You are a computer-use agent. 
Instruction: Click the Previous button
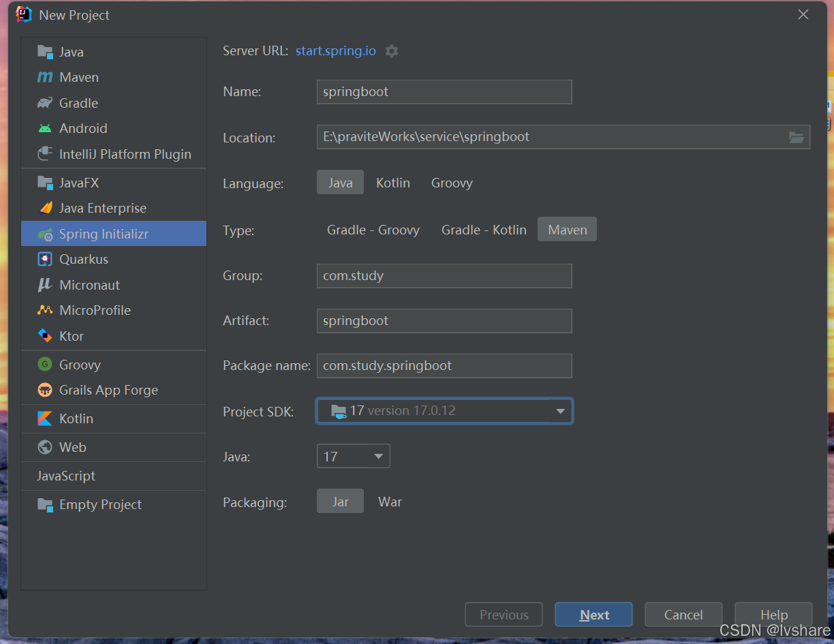(x=504, y=615)
